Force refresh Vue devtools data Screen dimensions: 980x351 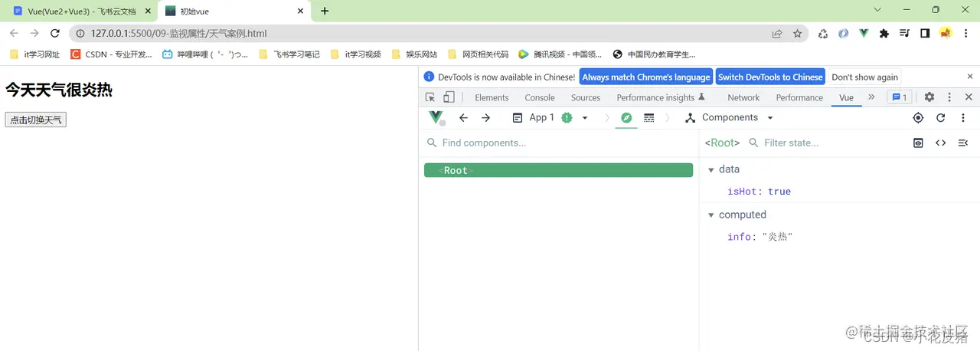pos(941,118)
